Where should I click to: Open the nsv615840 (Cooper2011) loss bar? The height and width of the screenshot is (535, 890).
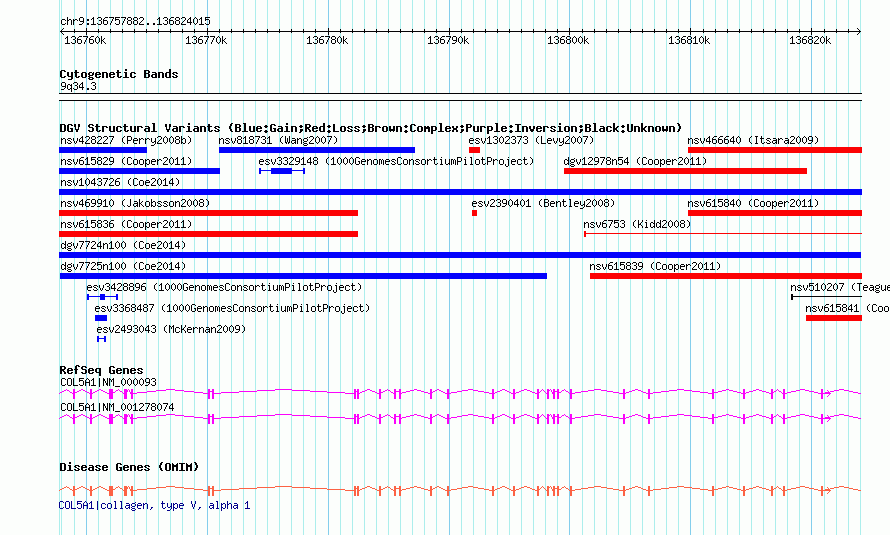point(775,213)
